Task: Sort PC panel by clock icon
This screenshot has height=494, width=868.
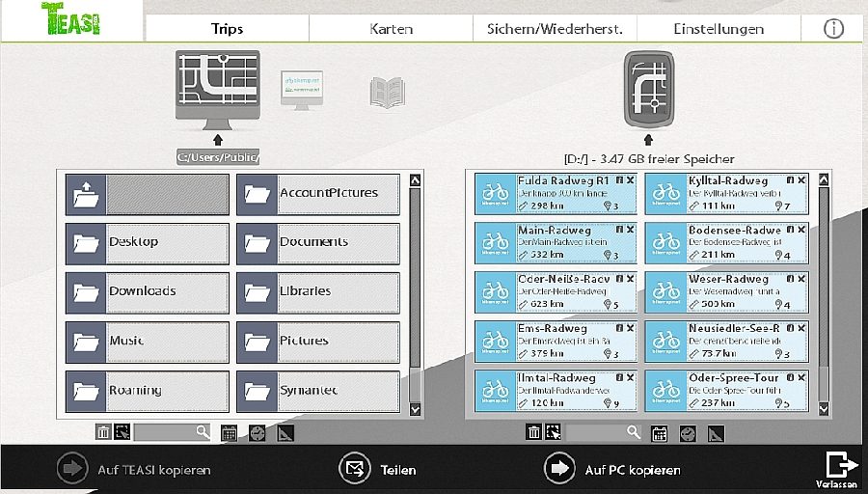Action: click(257, 433)
